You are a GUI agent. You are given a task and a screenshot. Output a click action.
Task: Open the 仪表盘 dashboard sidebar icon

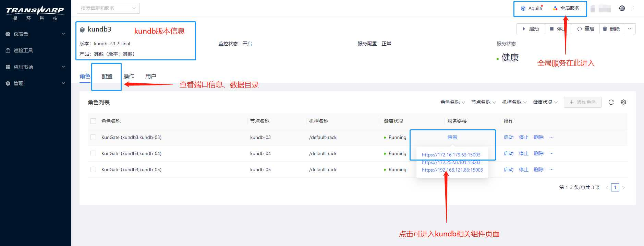pyautogui.click(x=8, y=34)
